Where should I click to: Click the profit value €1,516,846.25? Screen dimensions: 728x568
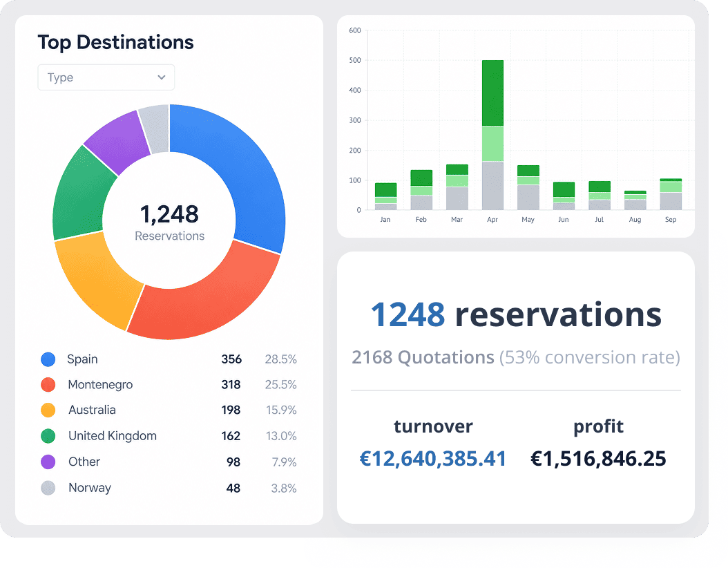point(598,458)
